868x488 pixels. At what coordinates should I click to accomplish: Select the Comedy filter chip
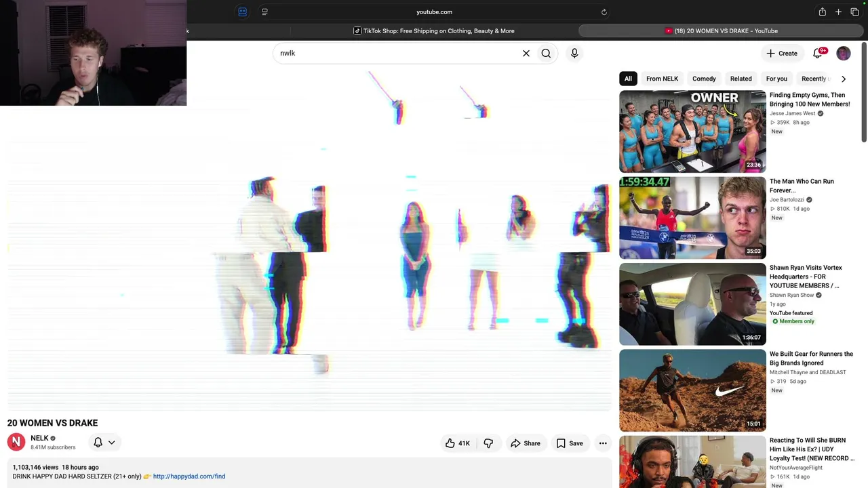pos(704,79)
